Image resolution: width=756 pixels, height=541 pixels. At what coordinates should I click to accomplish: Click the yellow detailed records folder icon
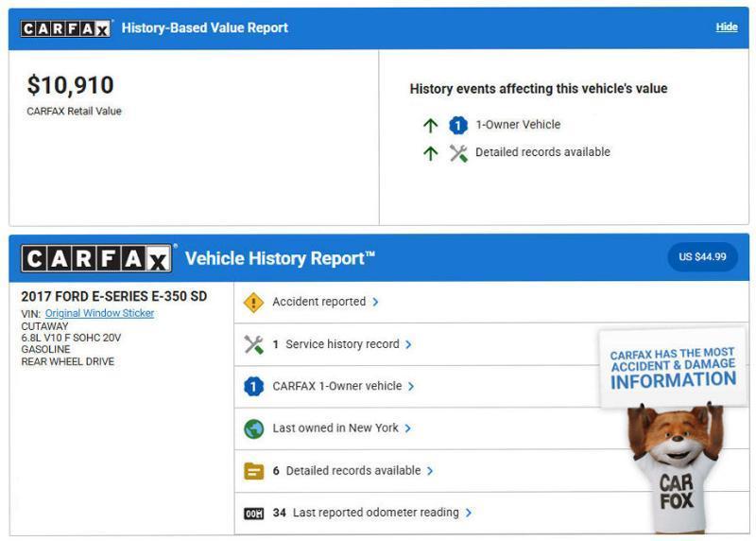pos(253,471)
